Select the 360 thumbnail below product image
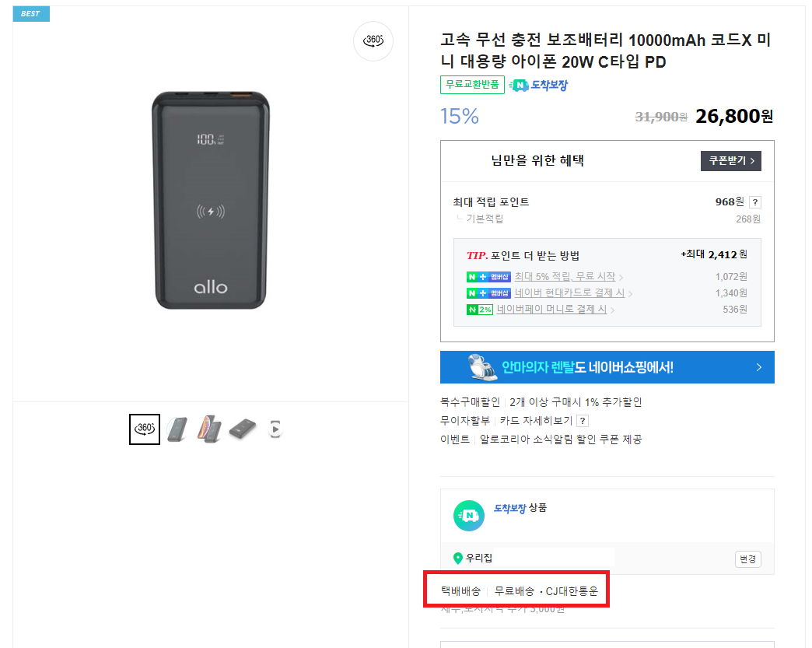 (x=145, y=429)
